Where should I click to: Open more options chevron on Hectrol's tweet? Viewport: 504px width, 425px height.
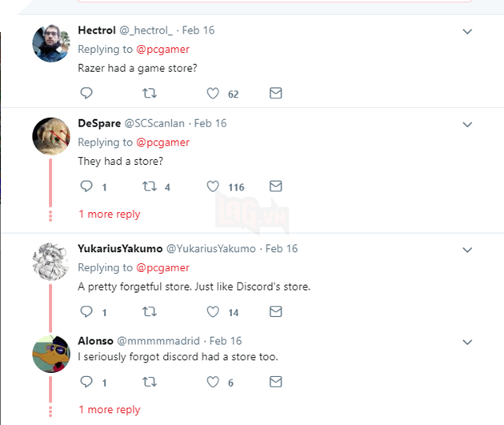[x=468, y=31]
